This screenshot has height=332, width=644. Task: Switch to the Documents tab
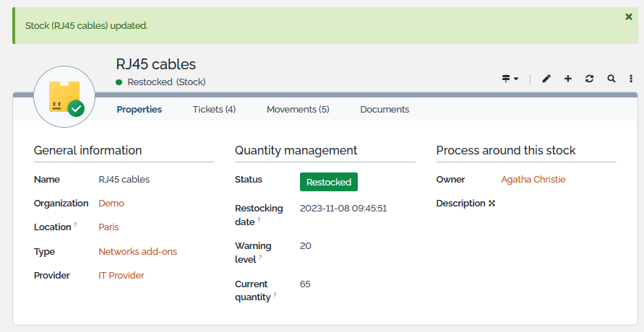click(x=385, y=110)
